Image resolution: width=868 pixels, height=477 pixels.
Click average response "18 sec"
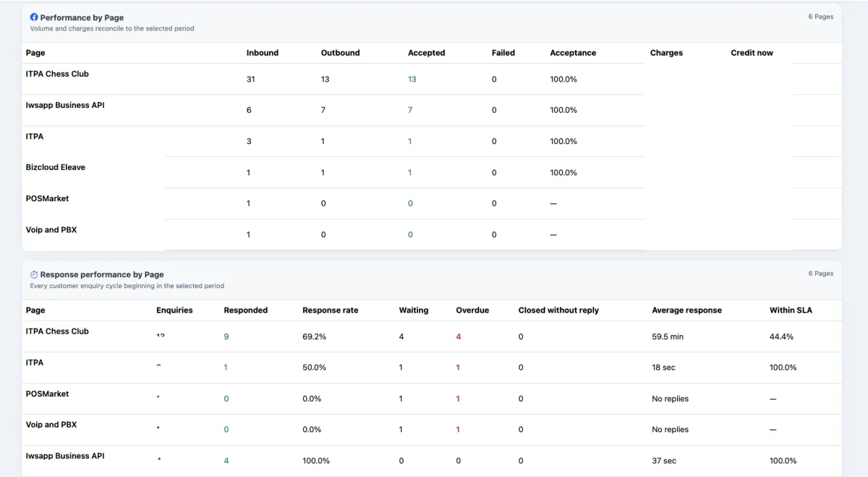[x=663, y=368]
